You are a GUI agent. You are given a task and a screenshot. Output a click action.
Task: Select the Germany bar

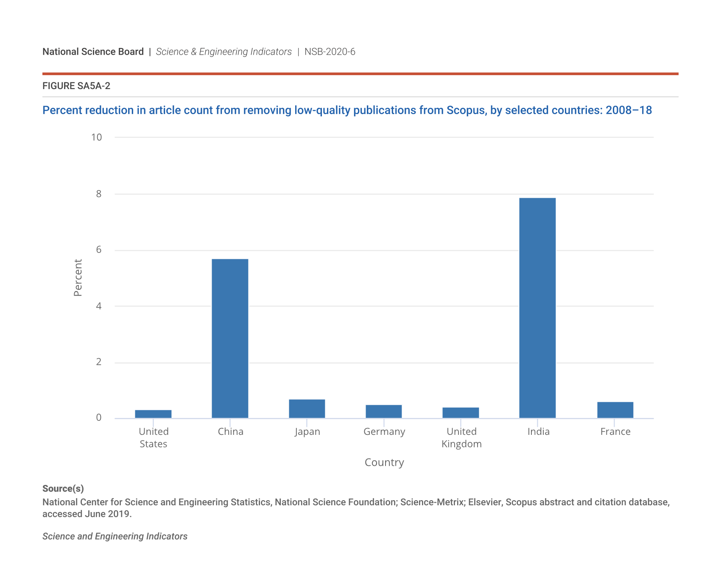coord(384,412)
